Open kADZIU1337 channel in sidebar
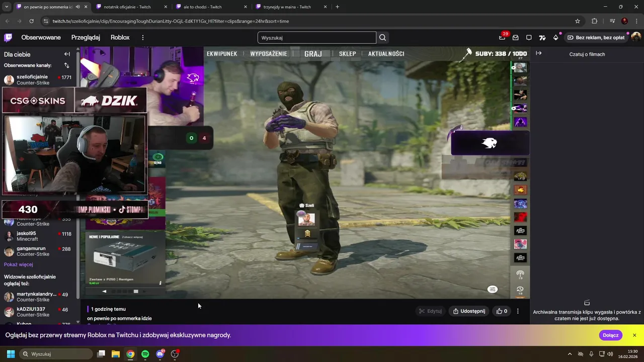Image resolution: width=644 pixels, height=362 pixels. coord(38,312)
